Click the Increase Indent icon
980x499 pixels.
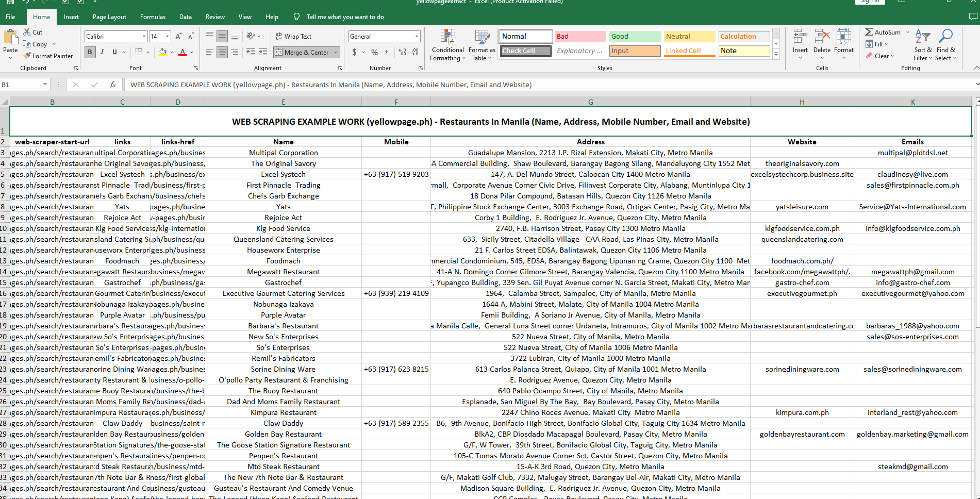tap(263, 52)
